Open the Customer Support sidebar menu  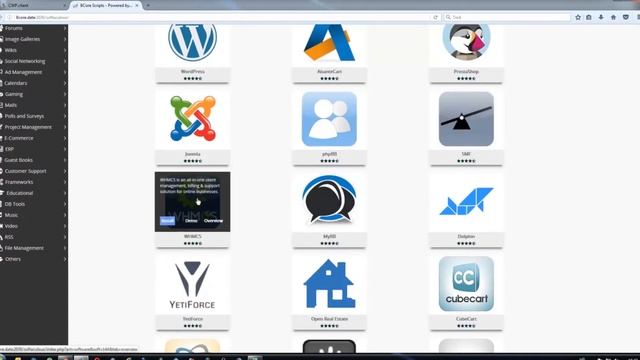coord(34,171)
